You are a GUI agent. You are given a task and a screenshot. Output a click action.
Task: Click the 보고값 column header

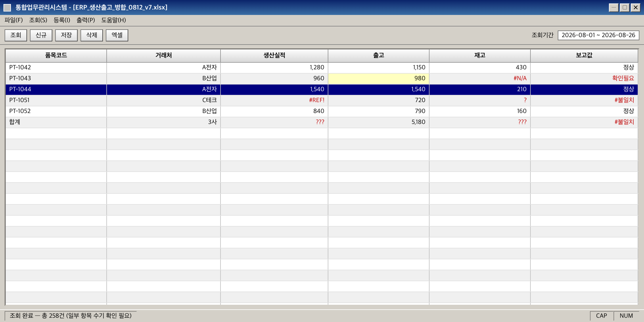(584, 55)
